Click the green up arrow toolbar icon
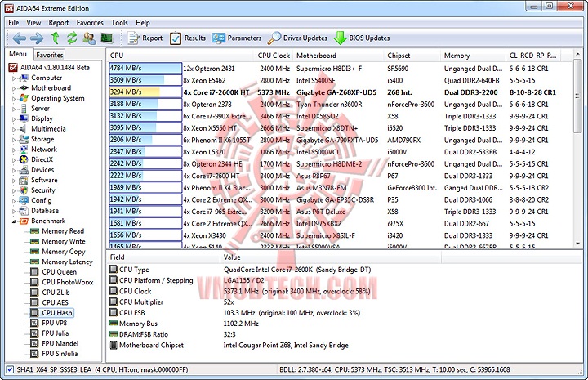 coord(56,38)
